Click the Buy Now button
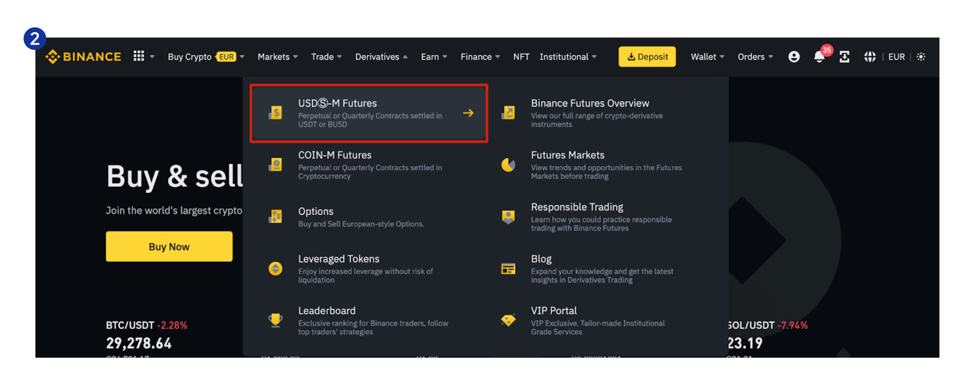This screenshot has height=391, width=980. (169, 247)
